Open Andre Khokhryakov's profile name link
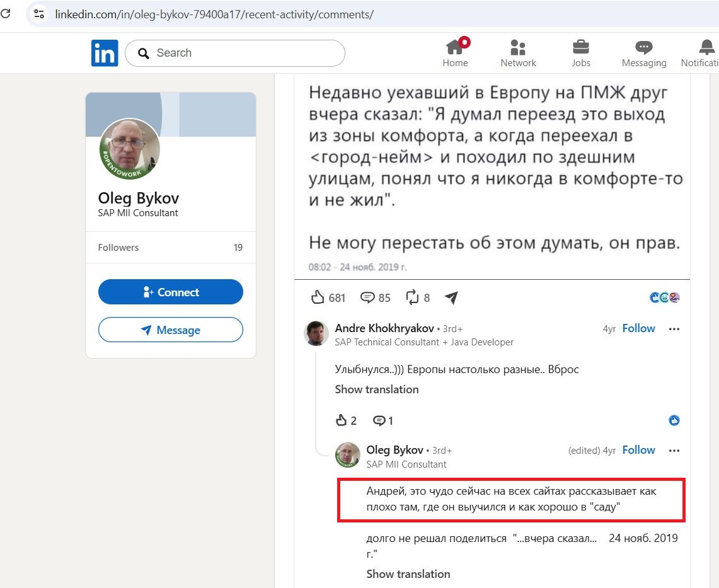The height and width of the screenshot is (588, 719). tap(384, 328)
